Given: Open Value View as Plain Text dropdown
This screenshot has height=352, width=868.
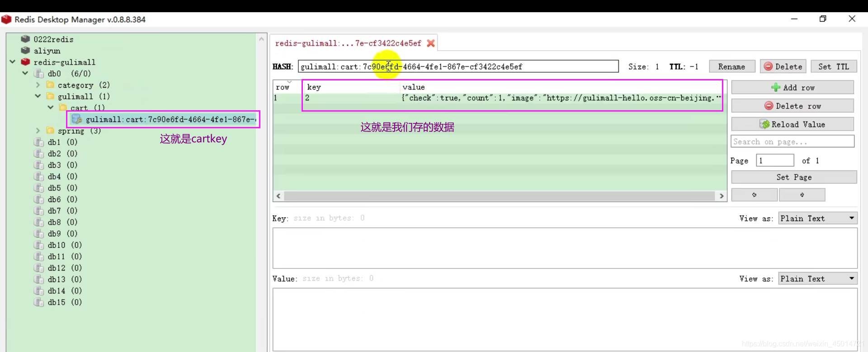Looking at the screenshot, I should point(818,279).
